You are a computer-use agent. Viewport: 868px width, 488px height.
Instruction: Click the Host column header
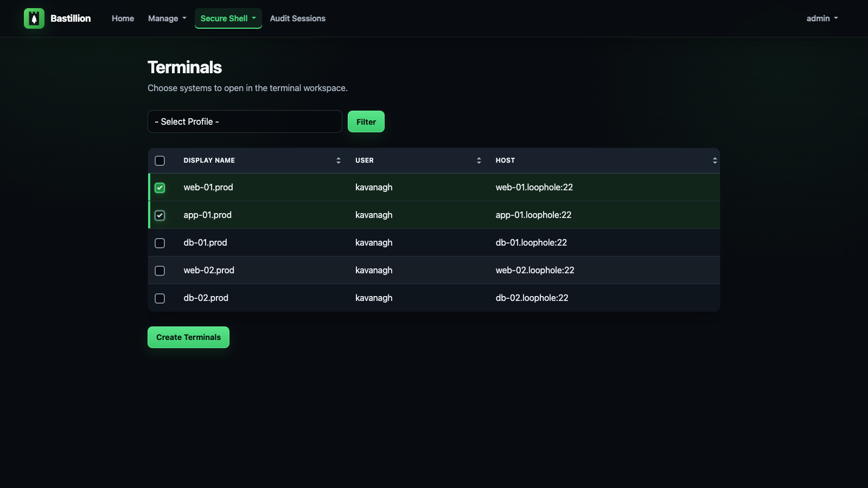coord(505,160)
